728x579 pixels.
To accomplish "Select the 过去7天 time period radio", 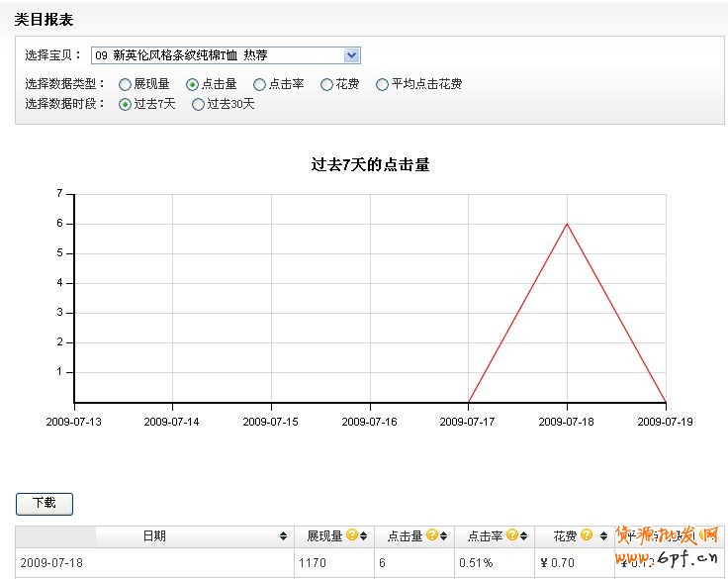I will [126, 104].
